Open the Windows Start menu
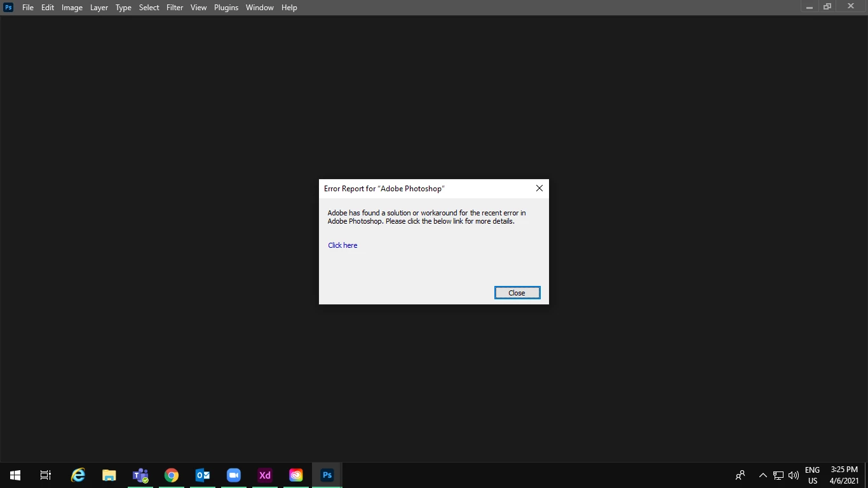Image resolution: width=868 pixels, height=488 pixels. pos(15,475)
